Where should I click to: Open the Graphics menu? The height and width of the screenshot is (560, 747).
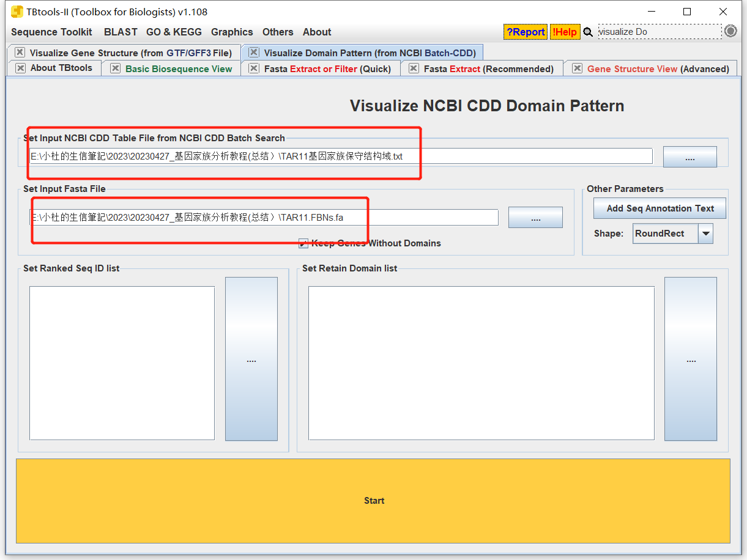232,32
